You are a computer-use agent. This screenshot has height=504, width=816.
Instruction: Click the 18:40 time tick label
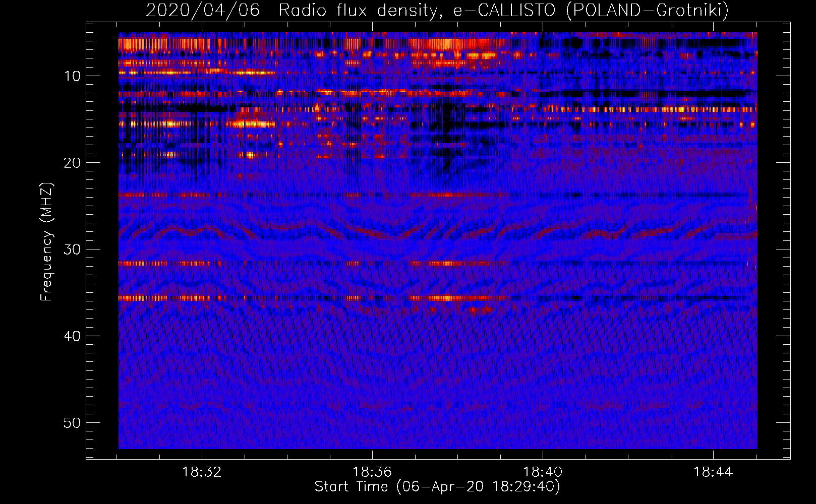coord(543,472)
